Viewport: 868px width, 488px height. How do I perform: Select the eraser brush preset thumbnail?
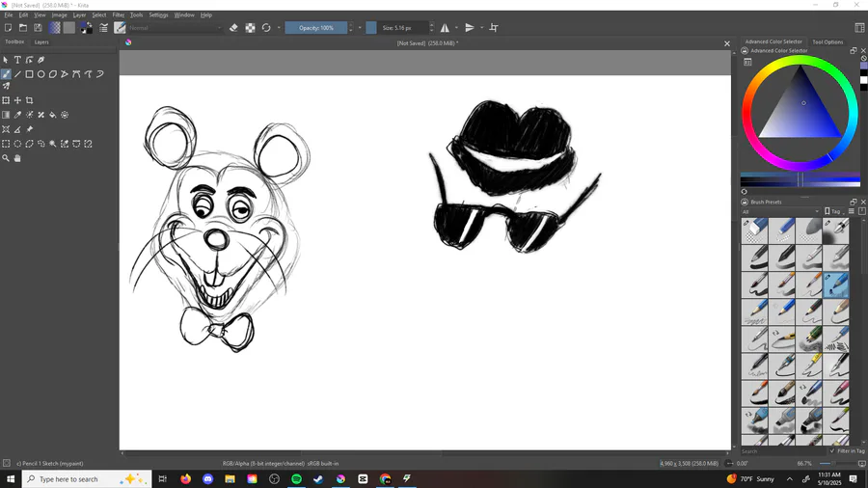click(x=755, y=230)
